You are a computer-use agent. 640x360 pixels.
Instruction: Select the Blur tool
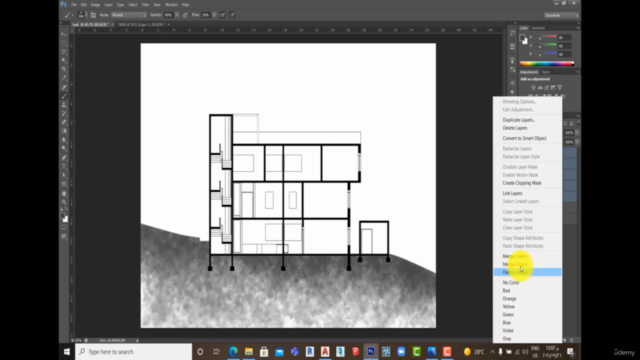[64, 140]
